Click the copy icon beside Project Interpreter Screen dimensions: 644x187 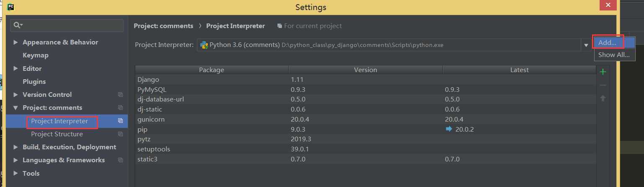pos(120,121)
